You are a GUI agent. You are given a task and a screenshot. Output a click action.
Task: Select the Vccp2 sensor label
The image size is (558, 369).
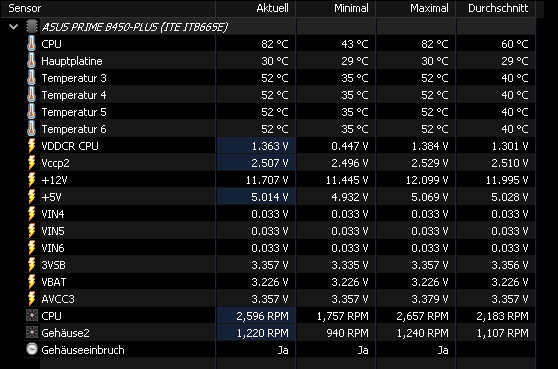tap(56, 163)
